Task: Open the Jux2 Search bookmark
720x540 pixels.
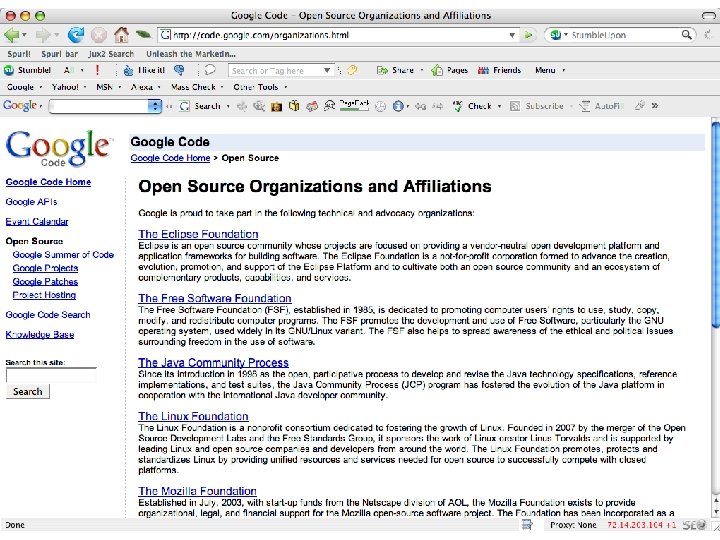Action: point(111,54)
